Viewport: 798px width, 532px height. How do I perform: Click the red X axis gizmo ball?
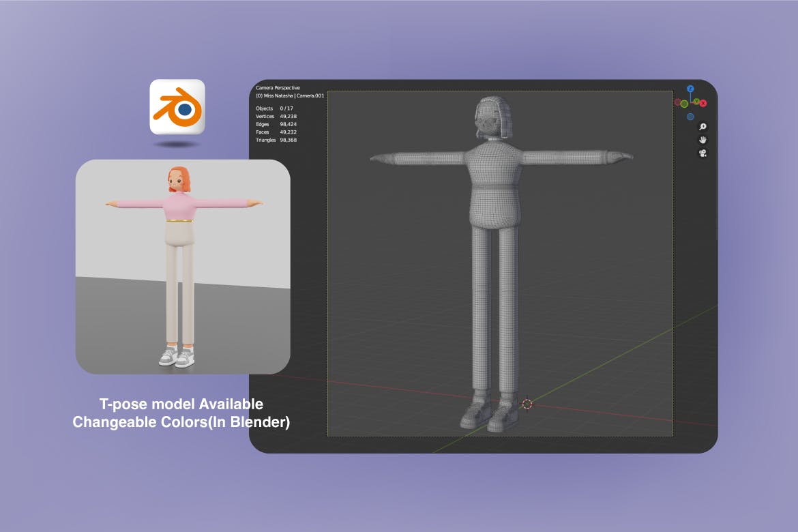[703, 103]
